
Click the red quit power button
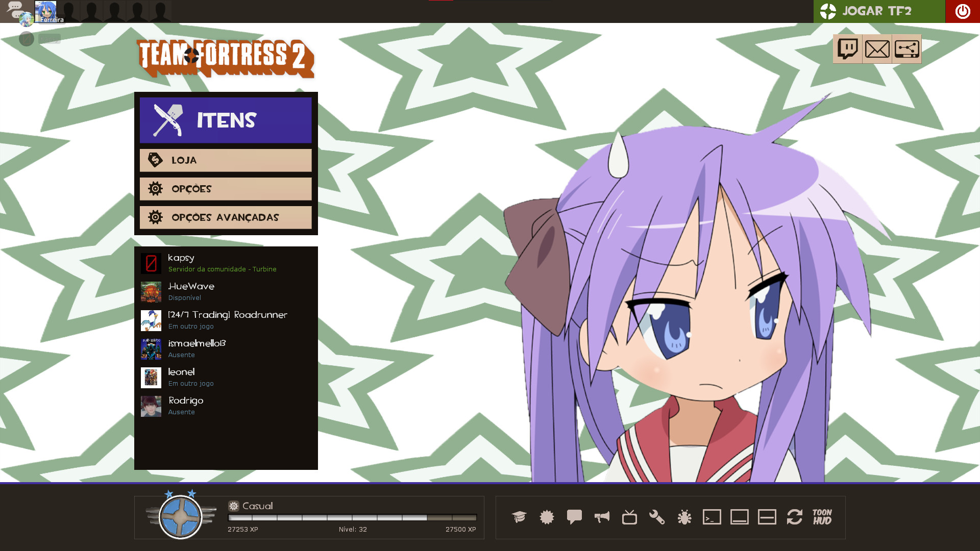963,11
